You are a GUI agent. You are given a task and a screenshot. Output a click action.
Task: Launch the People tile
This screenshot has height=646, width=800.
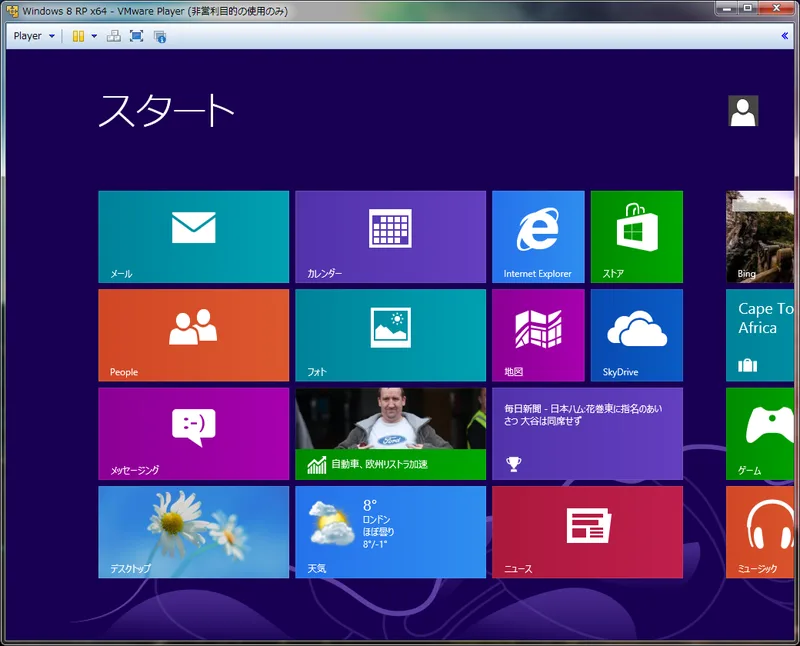193,335
